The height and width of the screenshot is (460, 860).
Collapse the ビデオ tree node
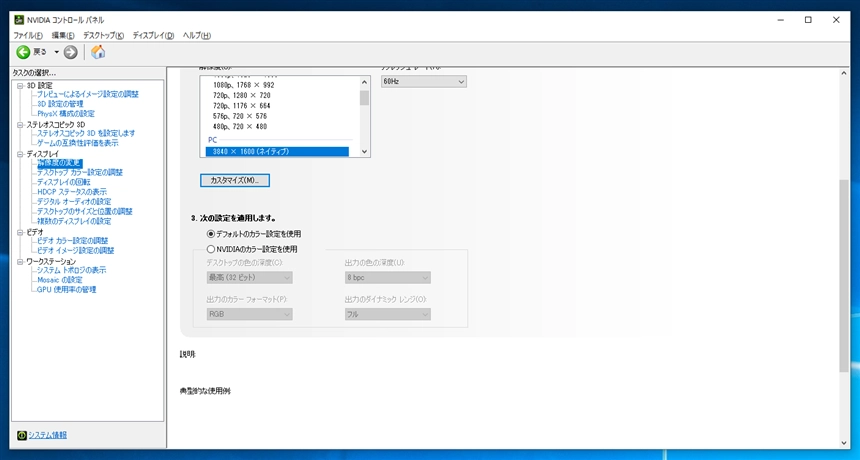(x=20, y=232)
